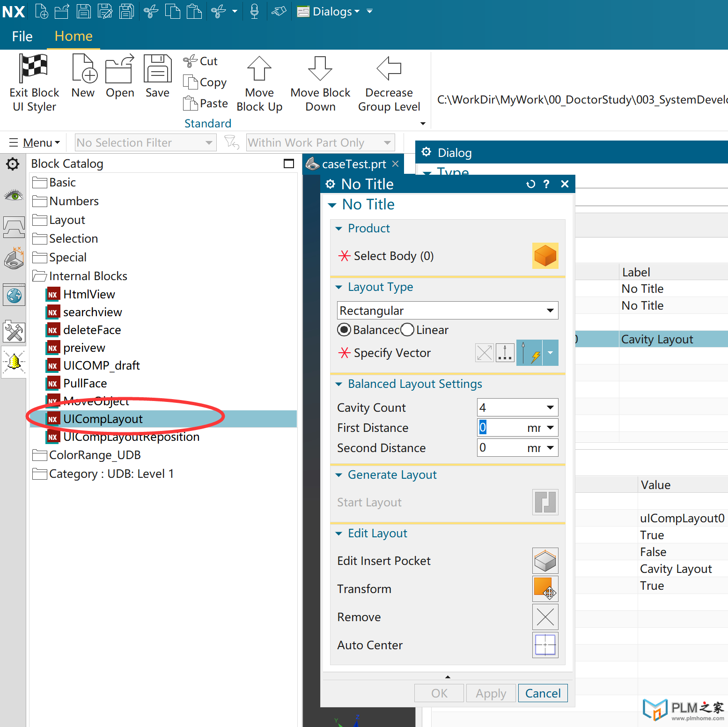
Task: Open the settings gear in left resource bar
Action: (x=13, y=164)
